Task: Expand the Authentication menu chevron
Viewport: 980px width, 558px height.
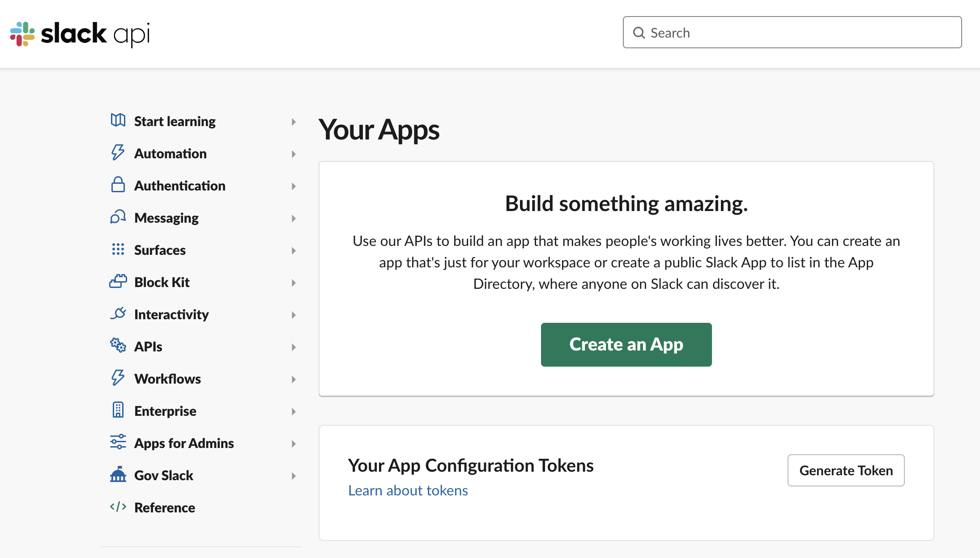Action: pyautogui.click(x=294, y=186)
